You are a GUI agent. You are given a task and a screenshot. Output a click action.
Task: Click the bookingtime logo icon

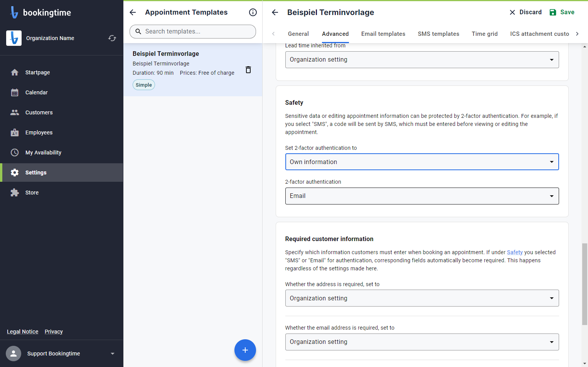click(14, 12)
